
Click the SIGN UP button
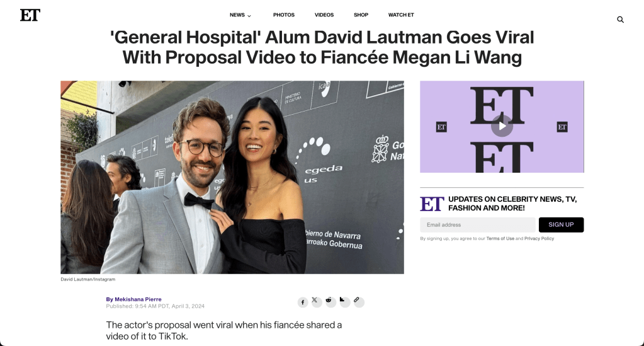[561, 224]
